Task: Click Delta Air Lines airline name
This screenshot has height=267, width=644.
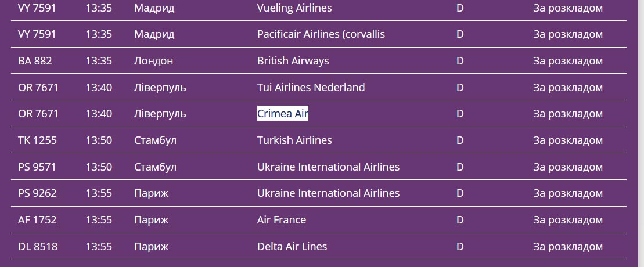Action: [292, 247]
